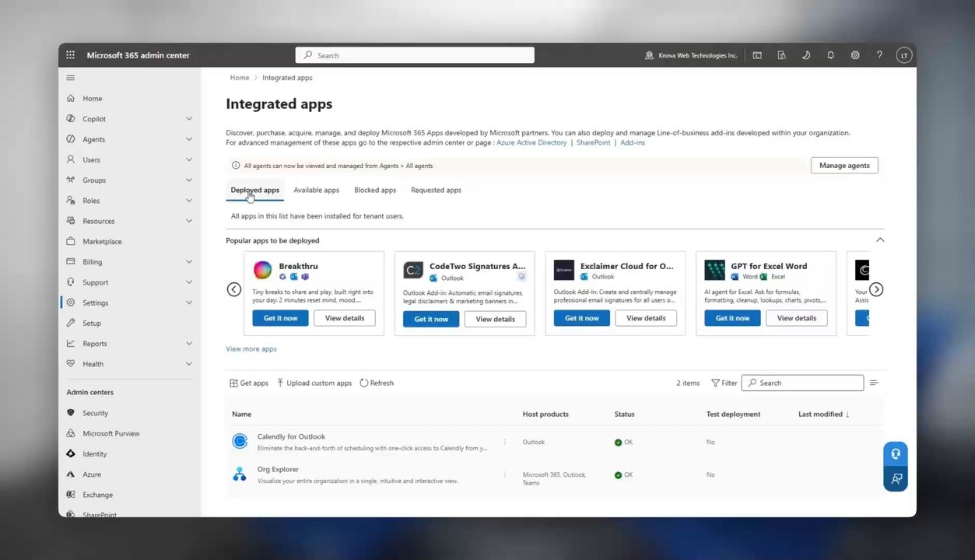Switch to the Available apps tab
Viewport: 975px width, 560px height.
tap(316, 190)
